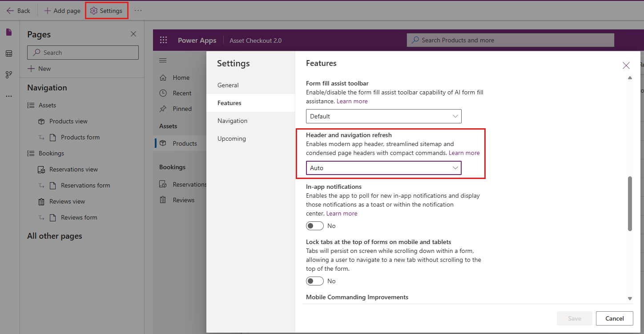Switch to the Upcoming settings tab

[x=232, y=138]
